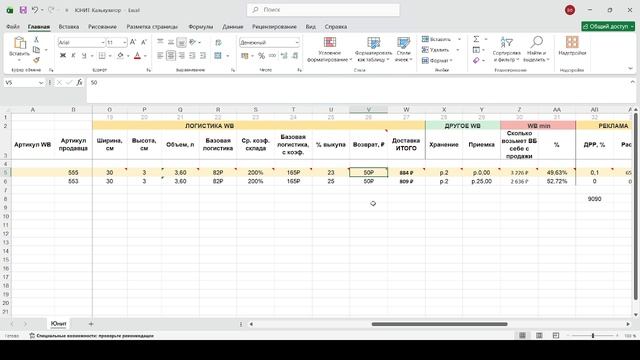Toggle Middle Align vertical alignment
The height and width of the screenshot is (360, 640).
point(171,42)
